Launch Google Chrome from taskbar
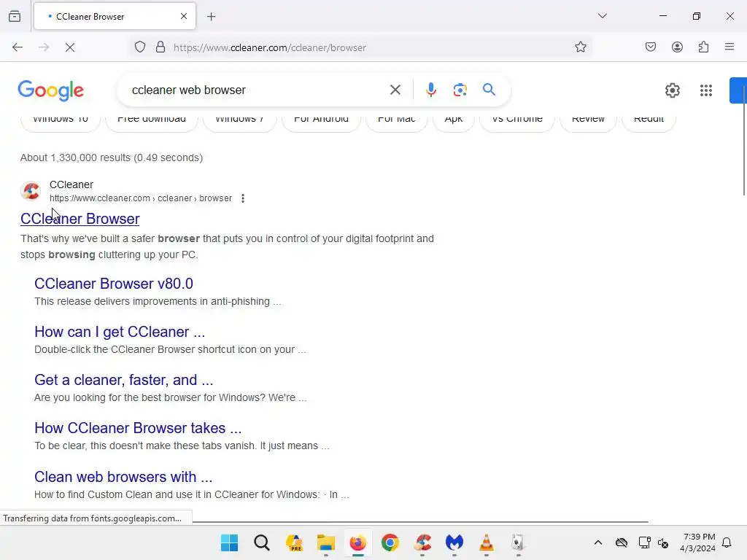This screenshot has height=560, width=747. click(390, 542)
